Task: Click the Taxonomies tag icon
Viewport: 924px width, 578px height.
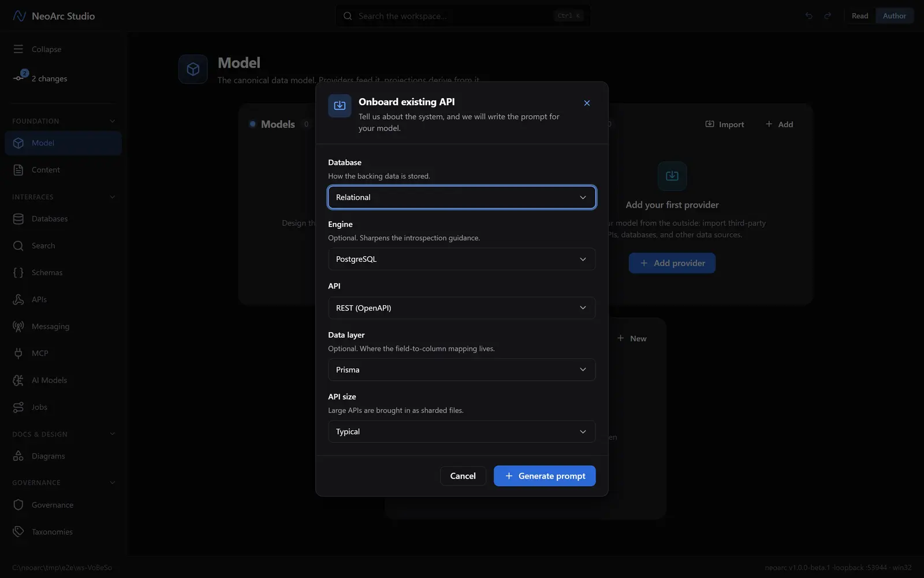Action: [x=18, y=532]
